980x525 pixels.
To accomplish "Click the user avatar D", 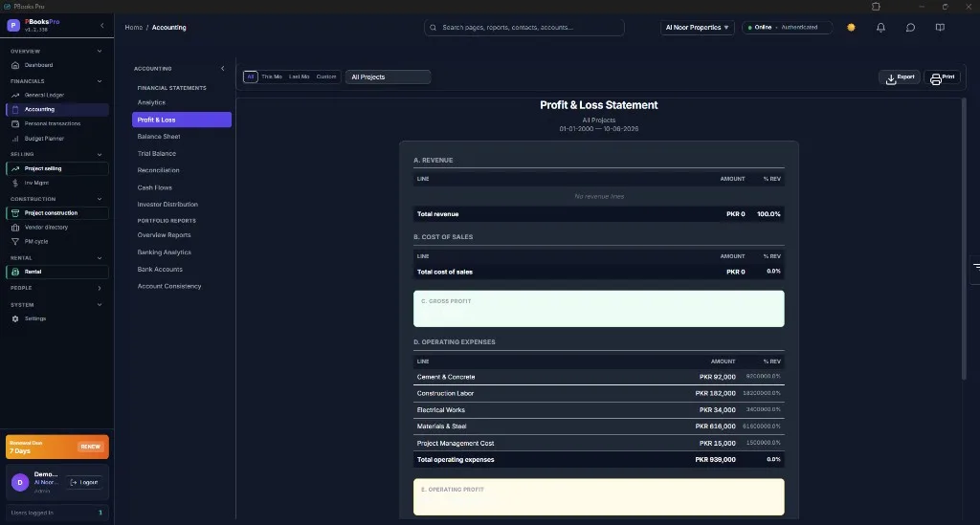I will point(20,482).
